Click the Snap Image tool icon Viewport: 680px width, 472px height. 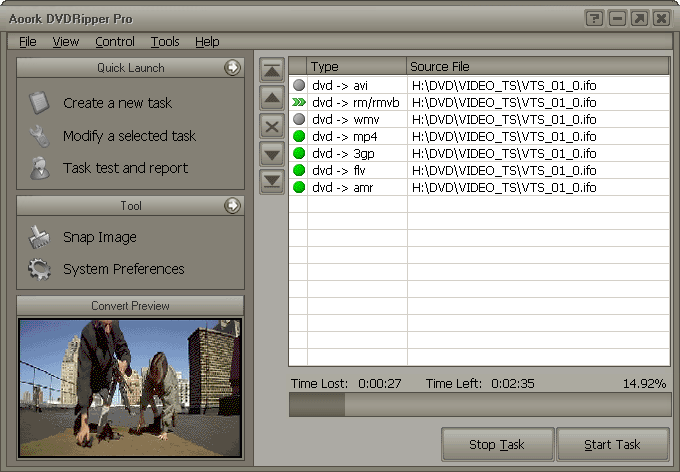click(x=39, y=237)
